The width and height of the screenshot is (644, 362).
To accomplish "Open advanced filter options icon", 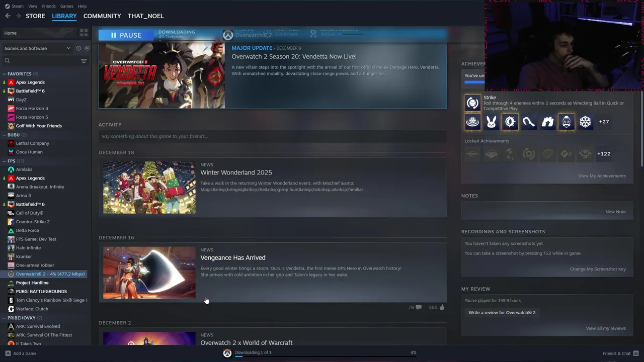I will click(84, 61).
